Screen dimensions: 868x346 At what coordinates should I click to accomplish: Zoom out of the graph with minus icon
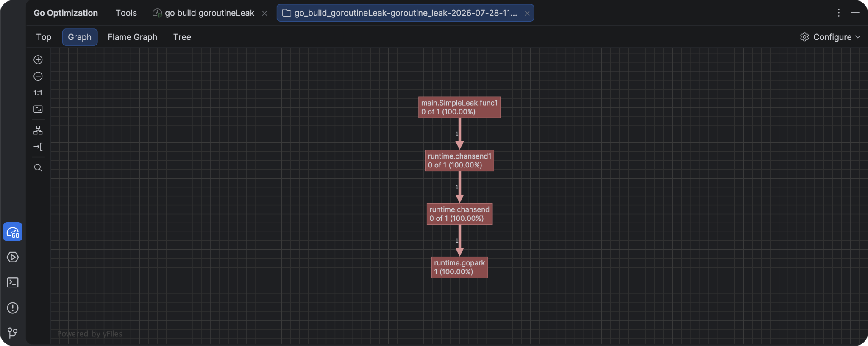coord(38,76)
